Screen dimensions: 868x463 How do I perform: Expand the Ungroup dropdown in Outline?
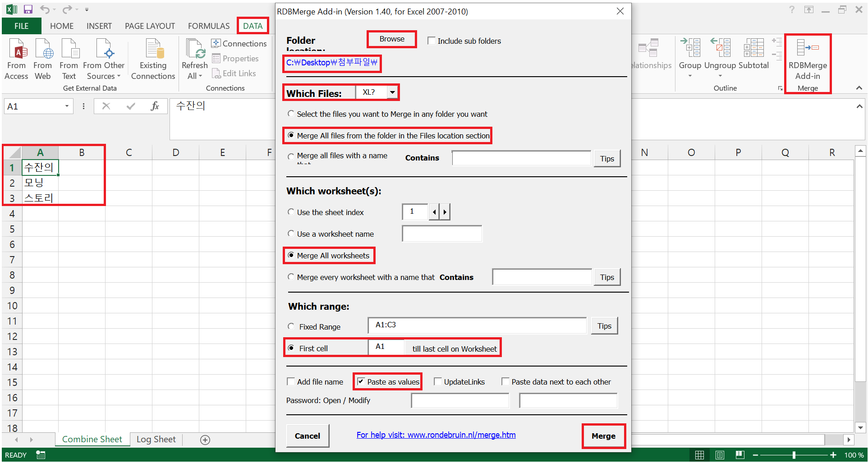tap(720, 76)
